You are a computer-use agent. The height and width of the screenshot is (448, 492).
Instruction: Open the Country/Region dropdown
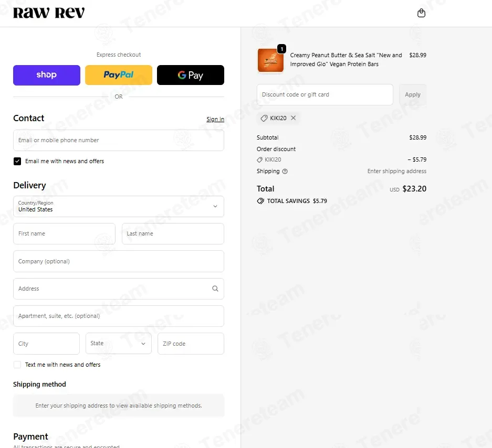point(119,206)
